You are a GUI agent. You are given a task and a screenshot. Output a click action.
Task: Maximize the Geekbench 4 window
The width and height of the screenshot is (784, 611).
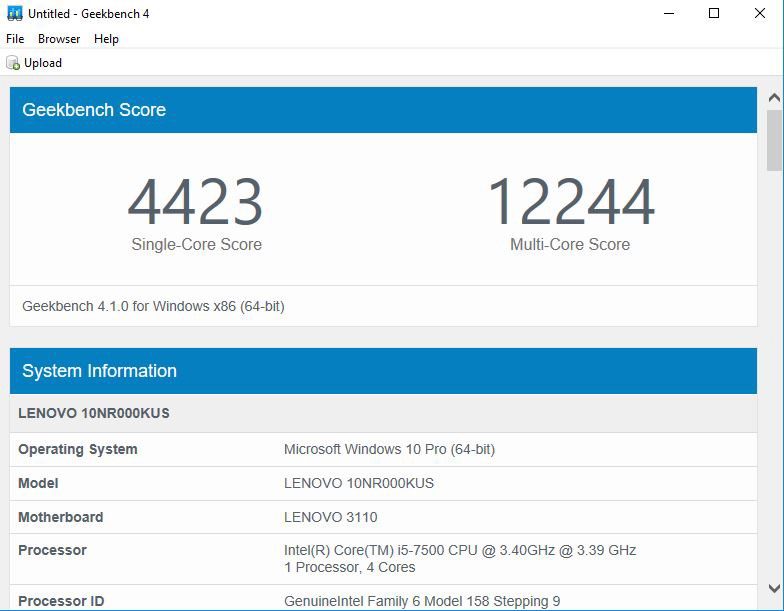(714, 14)
